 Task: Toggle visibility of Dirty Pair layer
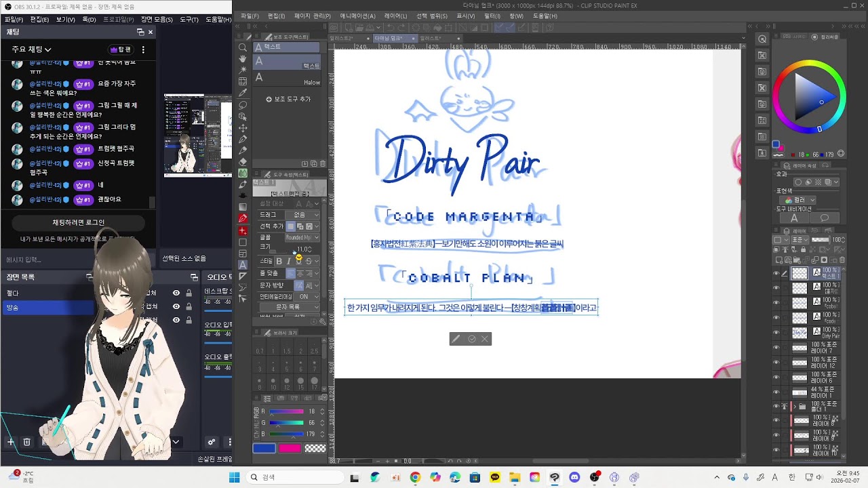coord(776,331)
